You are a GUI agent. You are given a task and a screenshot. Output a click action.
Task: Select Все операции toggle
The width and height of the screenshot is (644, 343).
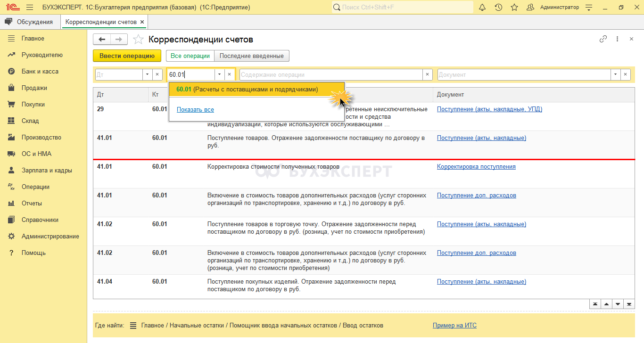point(190,56)
